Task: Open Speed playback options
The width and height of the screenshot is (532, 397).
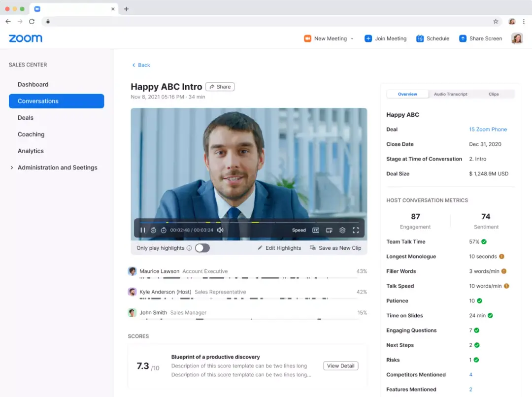Action: click(299, 230)
